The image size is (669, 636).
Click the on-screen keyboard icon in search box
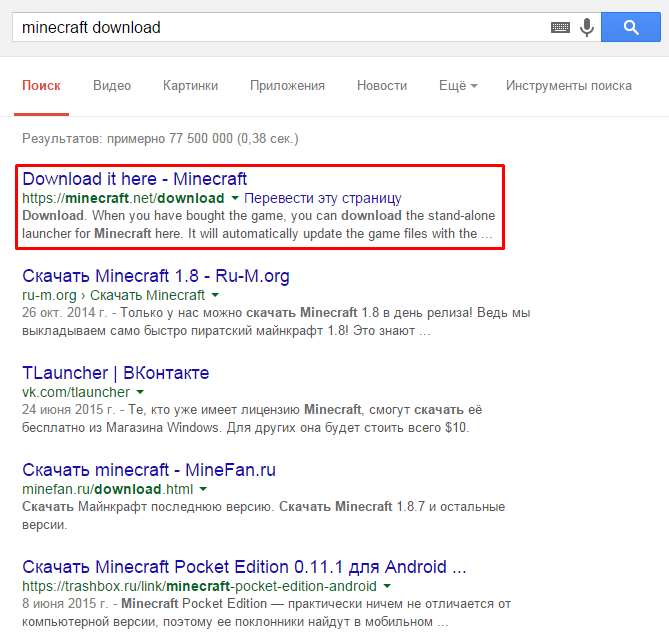(560, 28)
